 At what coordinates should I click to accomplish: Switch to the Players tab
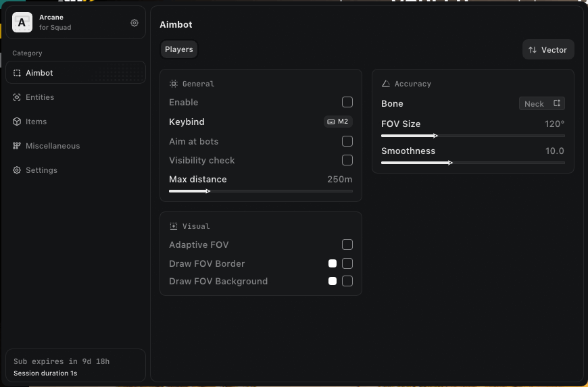[179, 49]
